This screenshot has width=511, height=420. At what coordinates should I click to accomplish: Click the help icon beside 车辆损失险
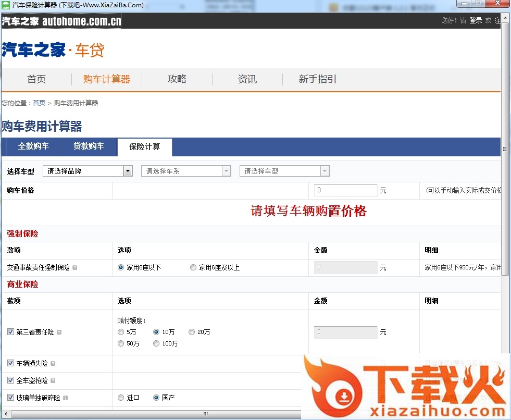point(53,364)
